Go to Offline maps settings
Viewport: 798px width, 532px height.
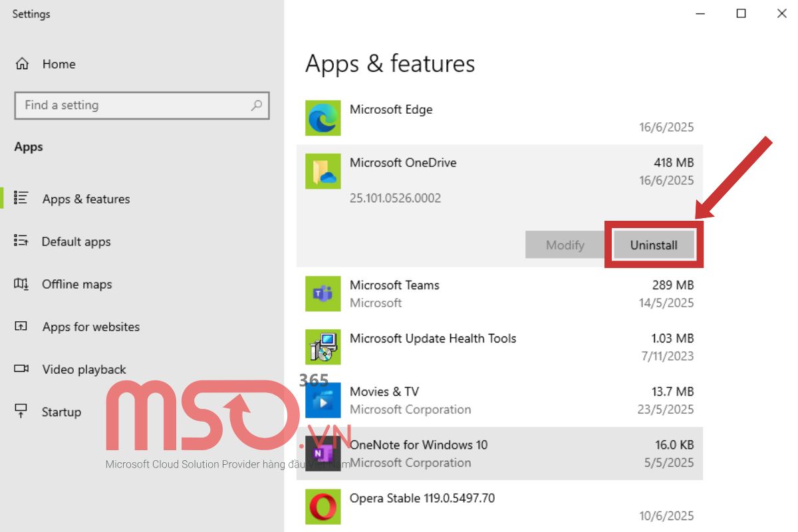76,284
